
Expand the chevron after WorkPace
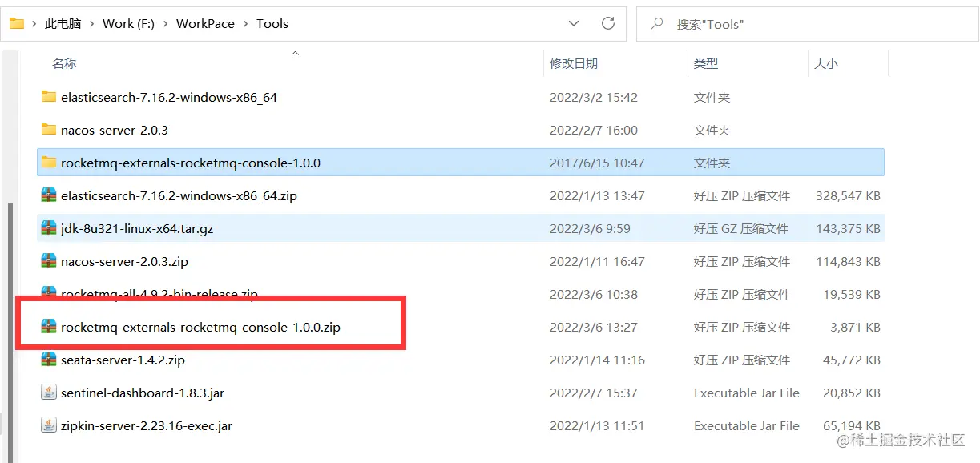[246, 24]
